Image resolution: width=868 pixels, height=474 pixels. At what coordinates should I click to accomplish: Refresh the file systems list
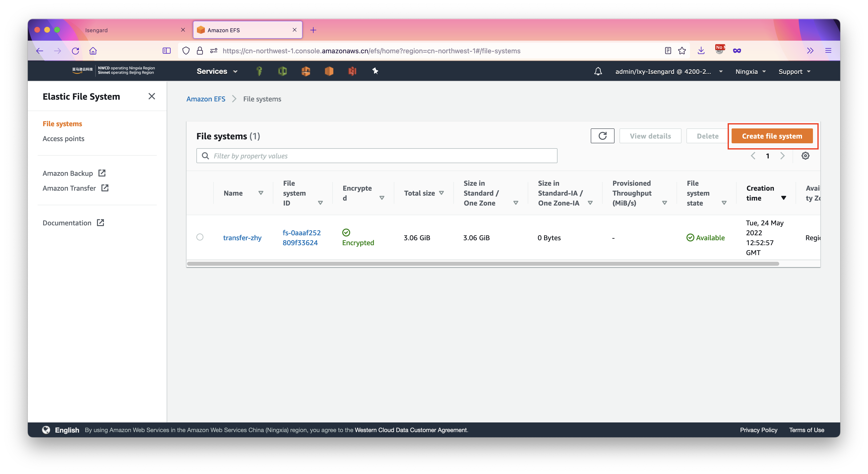coord(602,136)
